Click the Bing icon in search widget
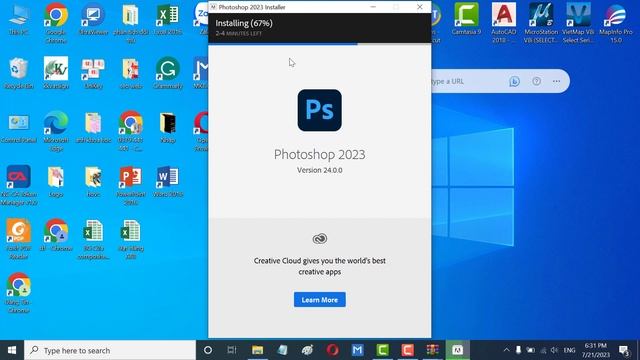Screen dimensions: 640x360 pos(514,81)
